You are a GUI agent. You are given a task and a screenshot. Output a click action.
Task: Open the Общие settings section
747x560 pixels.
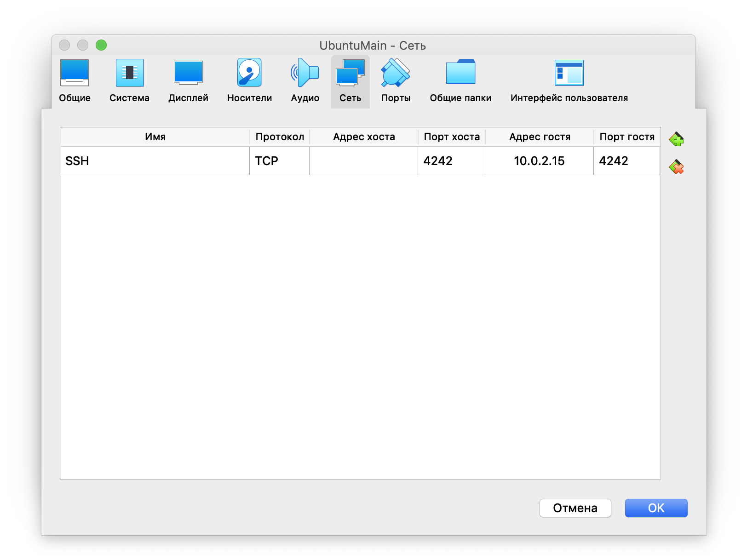[x=75, y=81]
